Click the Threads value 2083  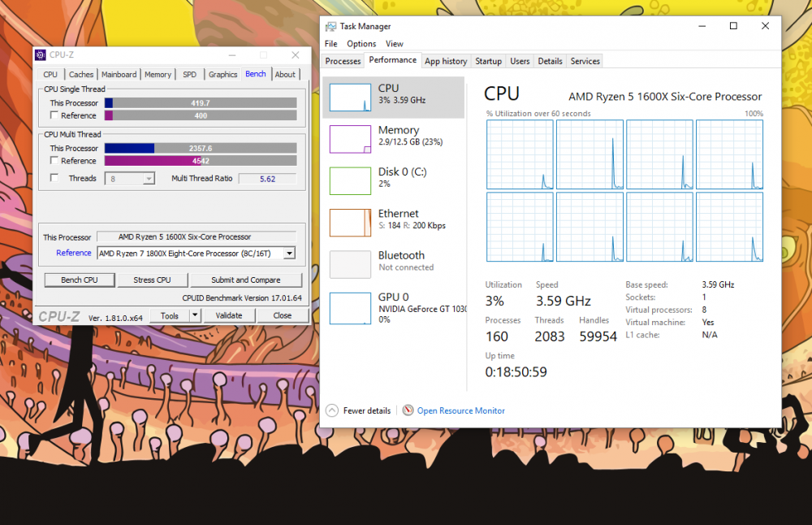point(550,336)
